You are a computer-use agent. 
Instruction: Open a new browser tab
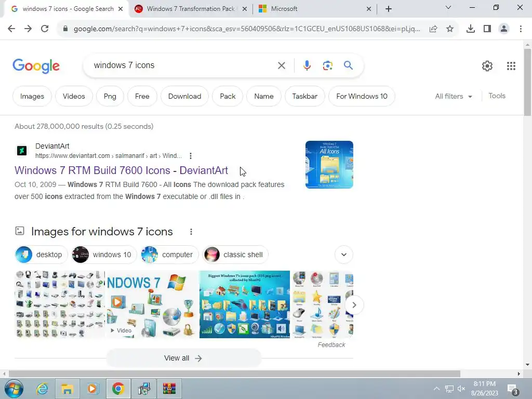pyautogui.click(x=389, y=9)
